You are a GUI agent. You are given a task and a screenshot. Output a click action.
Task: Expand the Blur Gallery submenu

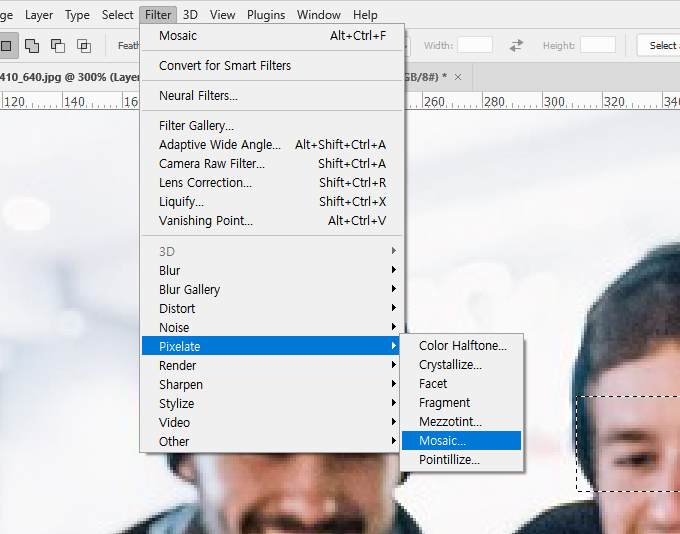(x=272, y=289)
